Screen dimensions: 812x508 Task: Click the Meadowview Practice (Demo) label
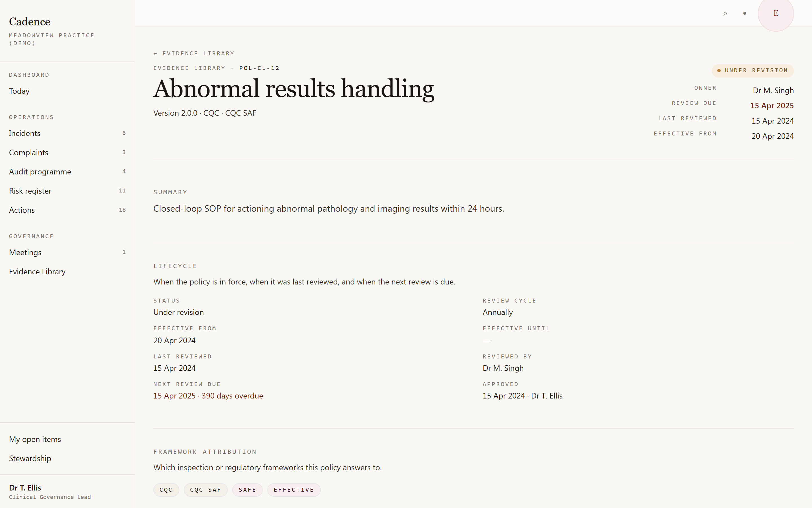[52, 39]
